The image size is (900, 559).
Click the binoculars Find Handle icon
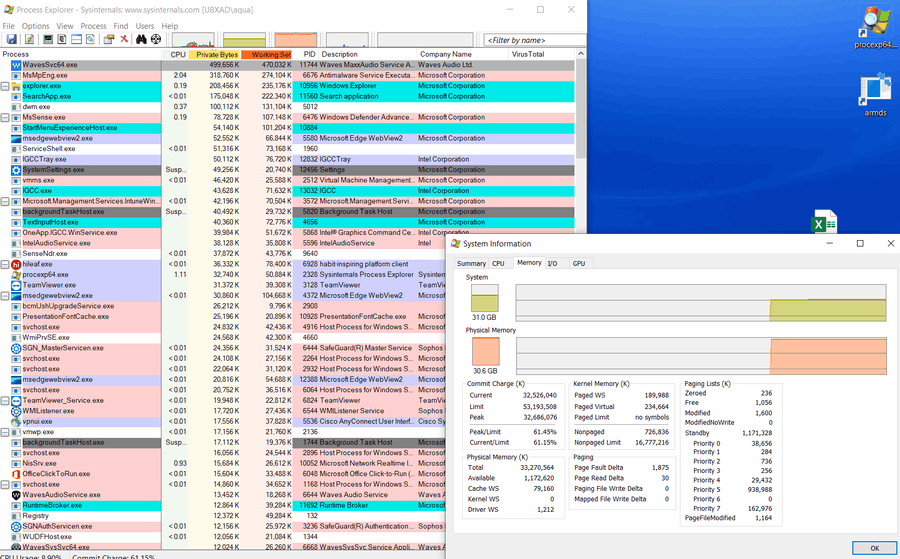(141, 39)
